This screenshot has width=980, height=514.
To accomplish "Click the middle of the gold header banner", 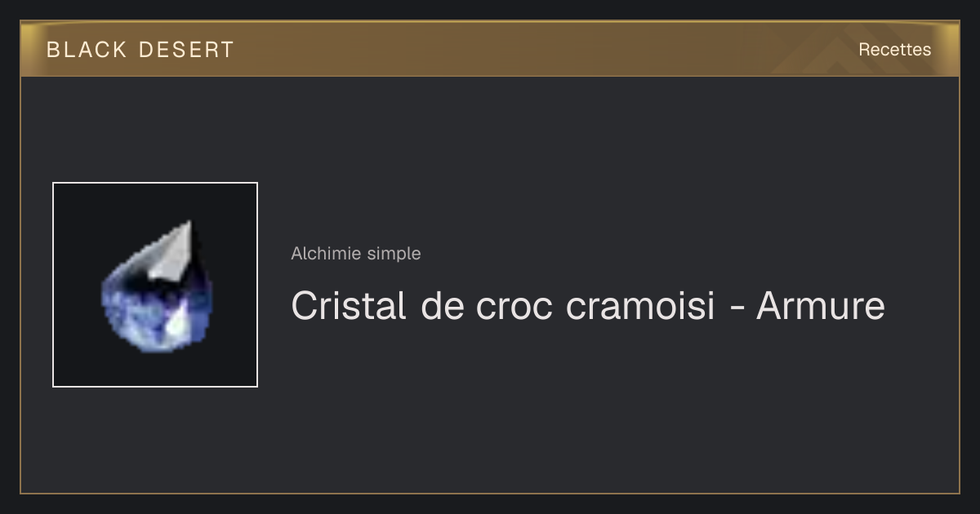I will click(x=490, y=49).
